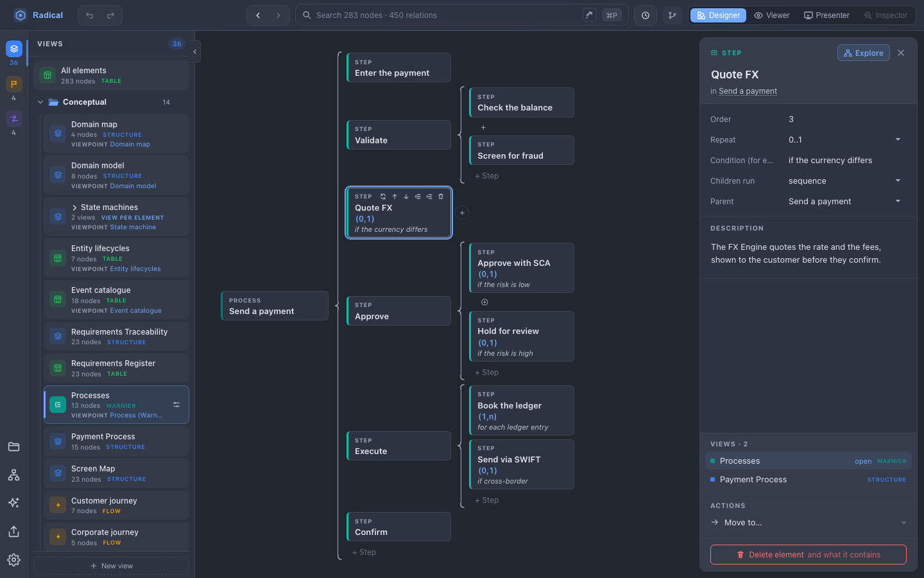Open the Parent dropdown
The width and height of the screenshot is (924, 578).
[x=845, y=201]
